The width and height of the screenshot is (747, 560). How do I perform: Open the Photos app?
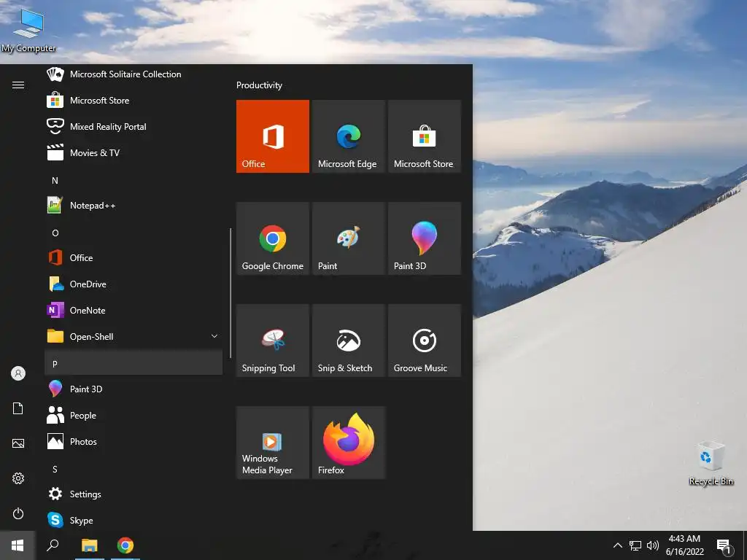[133, 441]
